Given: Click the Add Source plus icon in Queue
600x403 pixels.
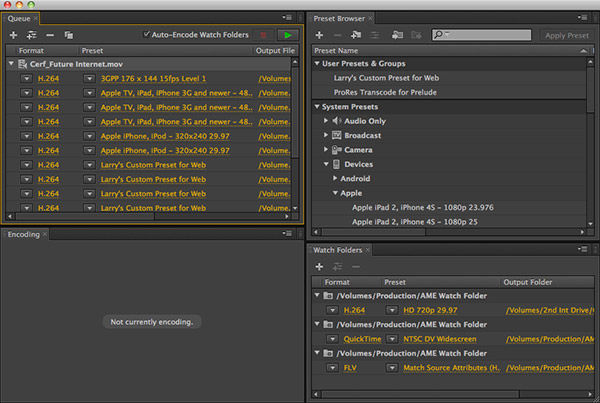Looking at the screenshot, I should pos(14,35).
